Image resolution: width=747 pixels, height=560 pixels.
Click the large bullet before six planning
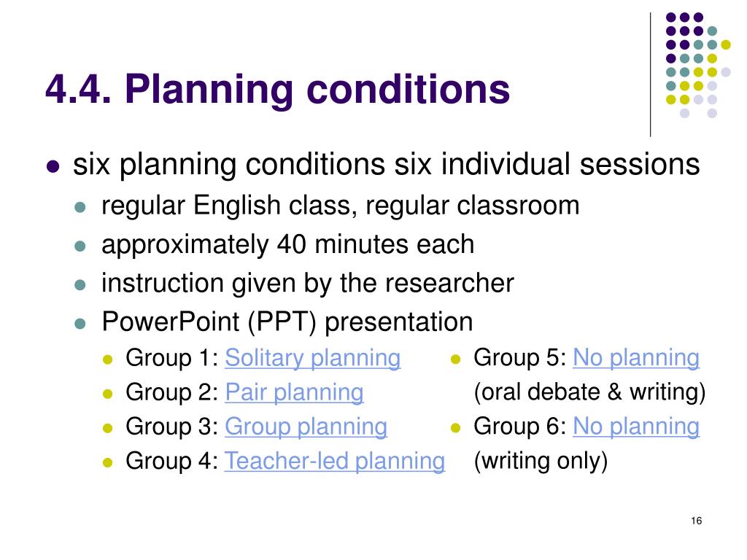[x=53, y=167]
